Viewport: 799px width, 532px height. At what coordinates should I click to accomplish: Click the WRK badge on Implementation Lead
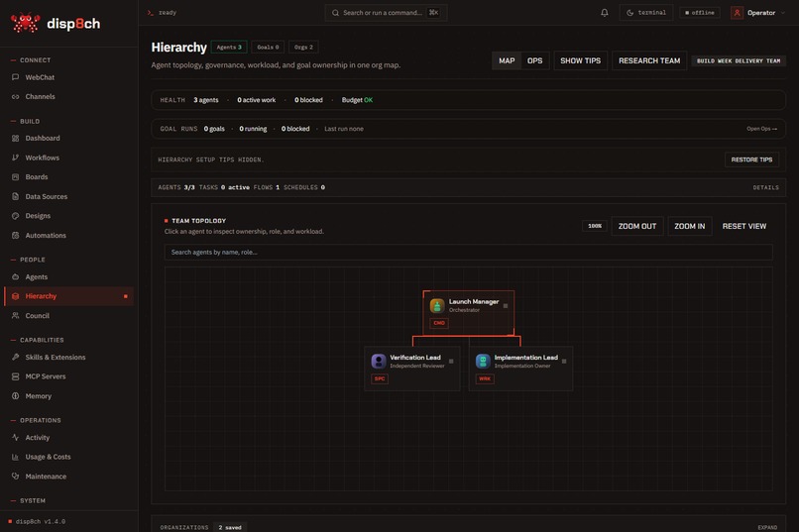pos(485,378)
